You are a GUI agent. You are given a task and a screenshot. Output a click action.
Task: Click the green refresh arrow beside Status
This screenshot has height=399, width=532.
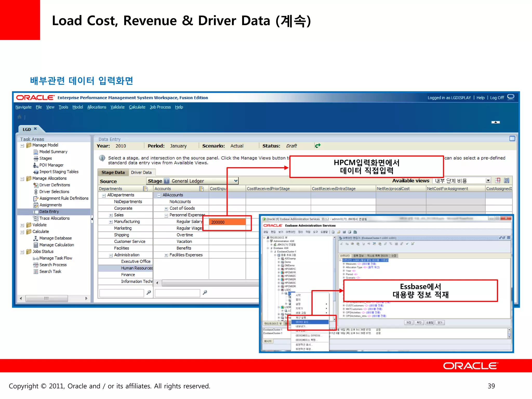[317, 146]
